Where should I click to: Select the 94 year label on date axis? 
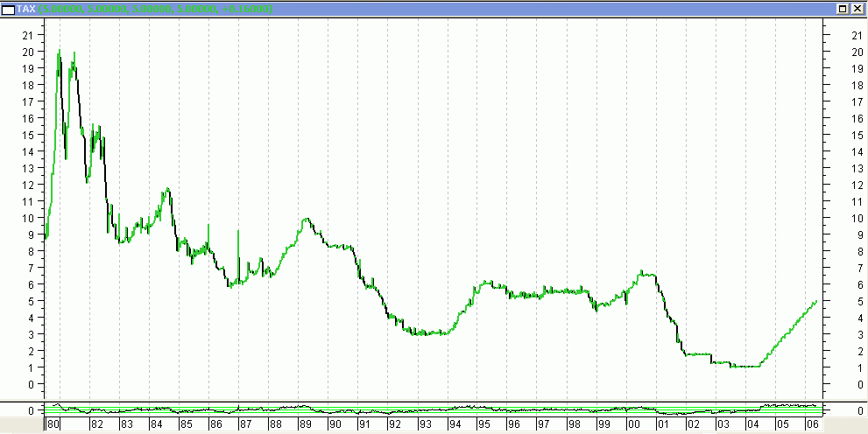pos(455,424)
